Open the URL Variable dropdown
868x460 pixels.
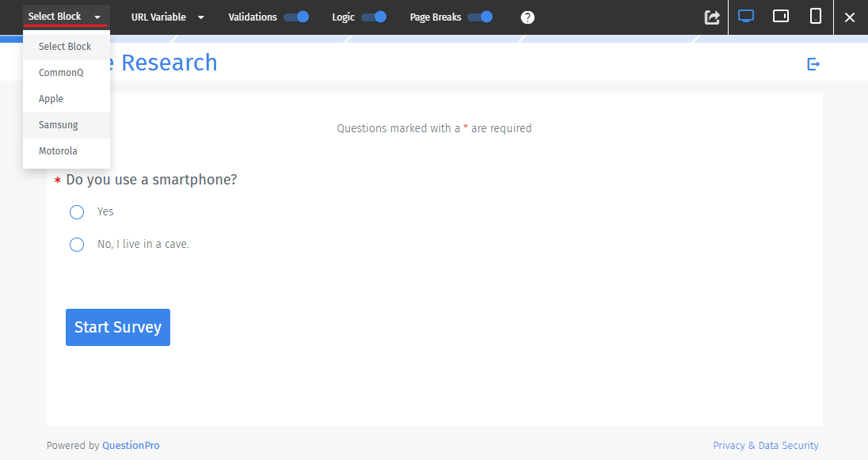pos(167,16)
